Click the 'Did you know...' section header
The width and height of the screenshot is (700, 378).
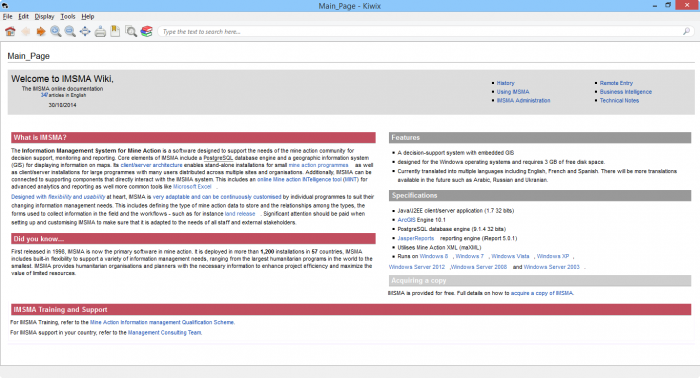[x=193, y=239]
